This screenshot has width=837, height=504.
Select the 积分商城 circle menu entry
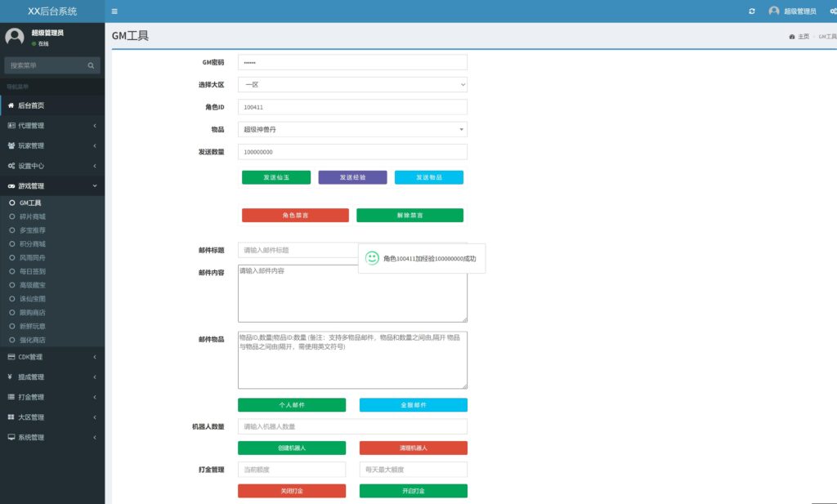click(33, 243)
